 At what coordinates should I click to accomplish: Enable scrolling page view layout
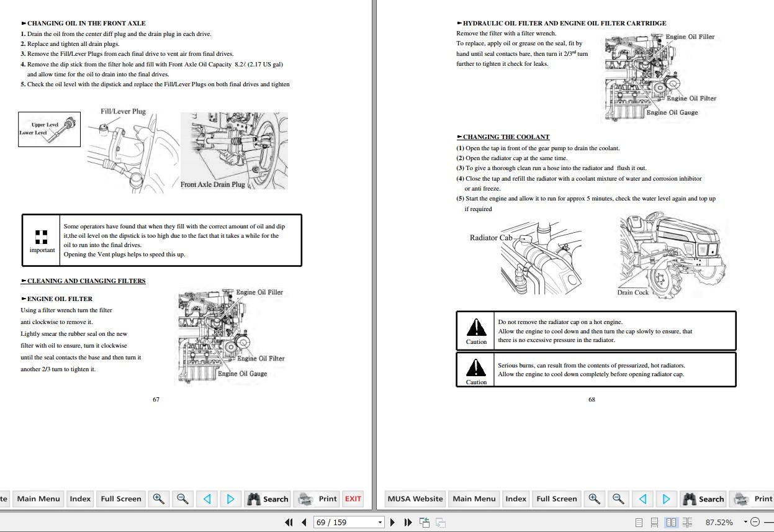coord(654,522)
